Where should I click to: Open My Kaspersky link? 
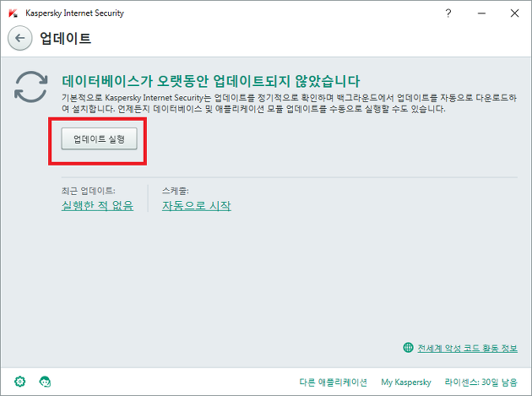click(406, 382)
